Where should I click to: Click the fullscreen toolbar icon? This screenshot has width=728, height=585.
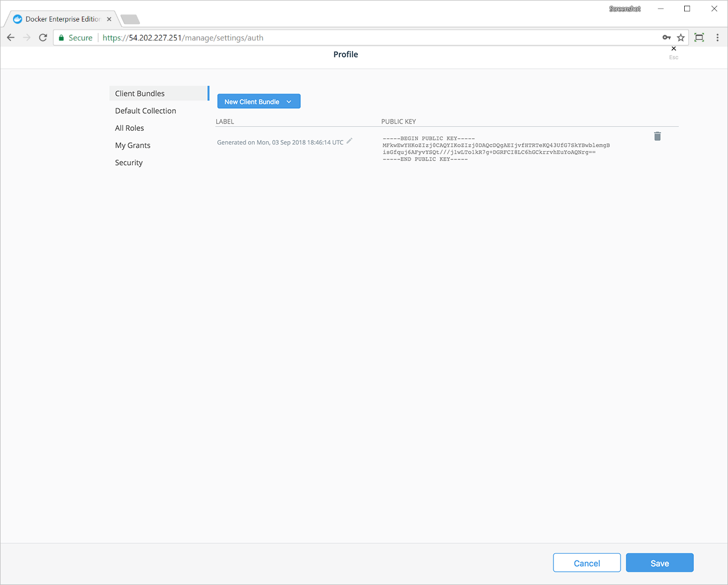[x=699, y=37]
